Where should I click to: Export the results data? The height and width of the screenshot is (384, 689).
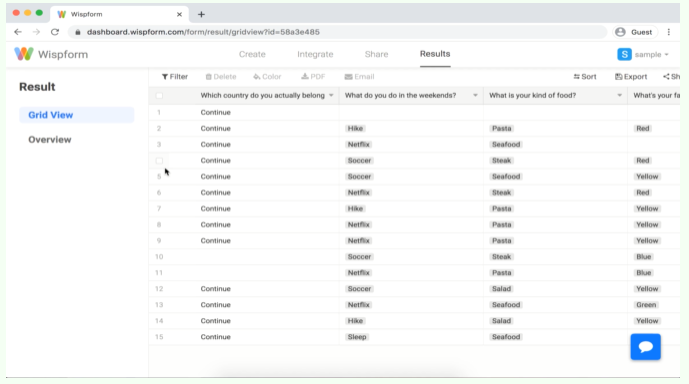(x=631, y=76)
